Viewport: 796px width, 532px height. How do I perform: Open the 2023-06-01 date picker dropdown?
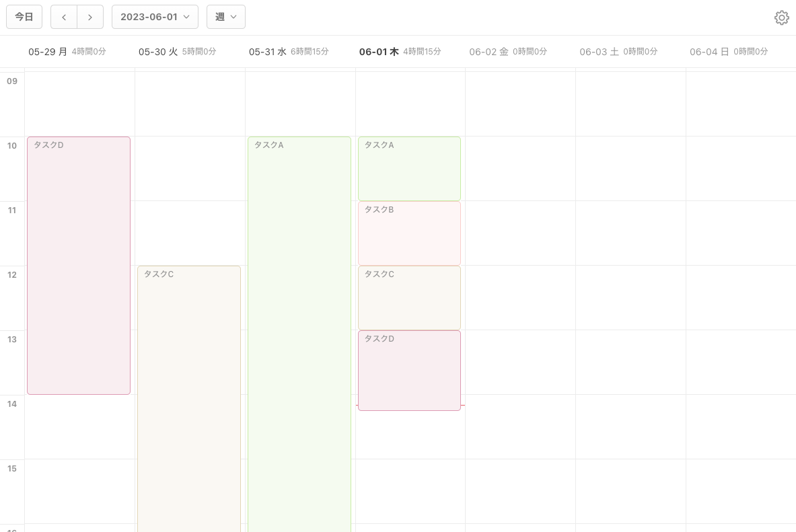click(155, 17)
